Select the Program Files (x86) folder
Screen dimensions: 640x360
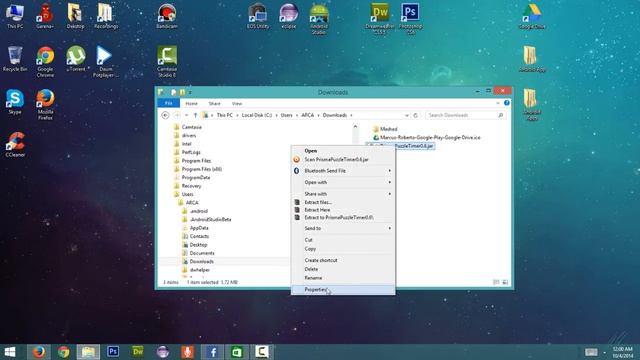tap(202, 169)
